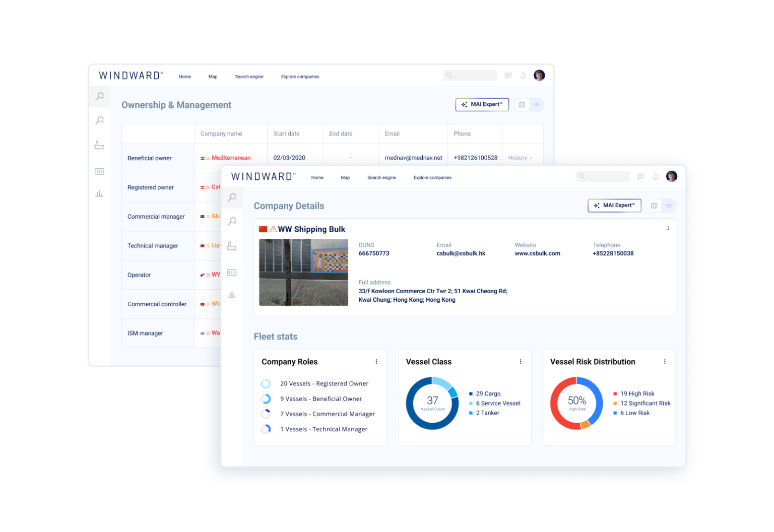774x532 pixels.
Task: Click the WW Shipping Bulk building photo
Action: [x=303, y=272]
